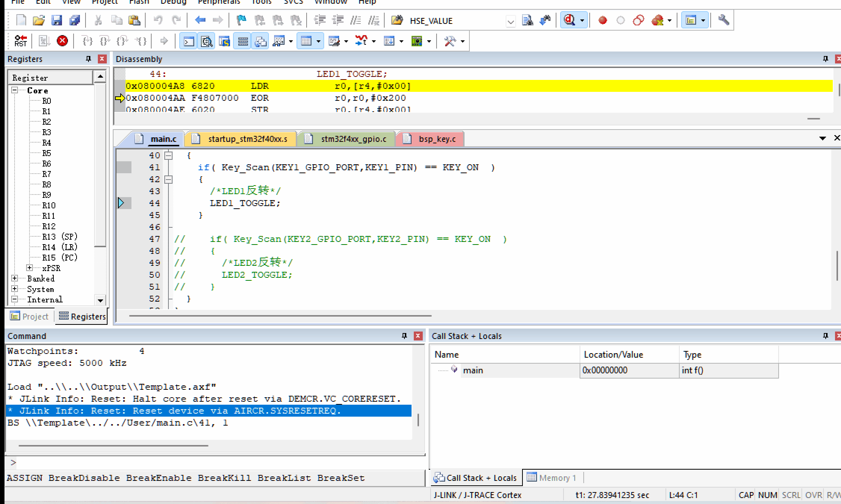Toggle the Registers window toolbar button
The height and width of the screenshot is (504, 841).
[243, 41]
